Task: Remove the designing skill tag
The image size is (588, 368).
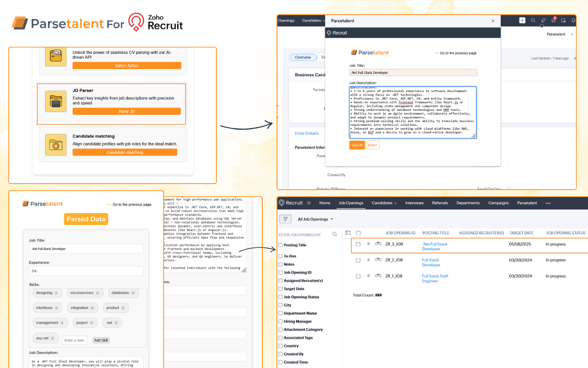Action: 57,293
